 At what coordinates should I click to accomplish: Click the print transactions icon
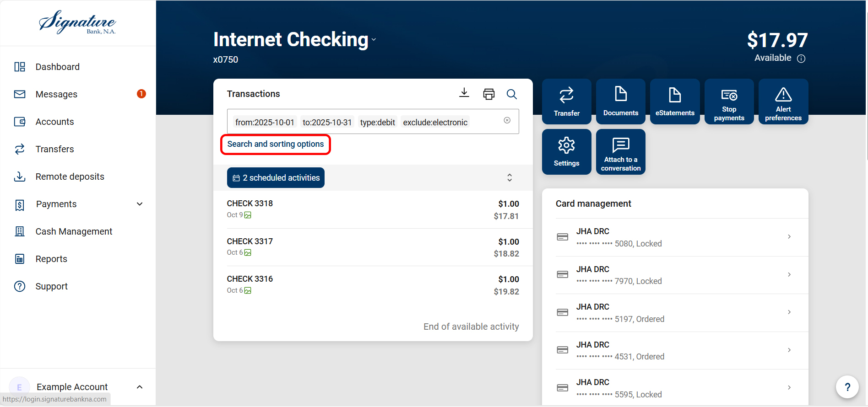(488, 94)
